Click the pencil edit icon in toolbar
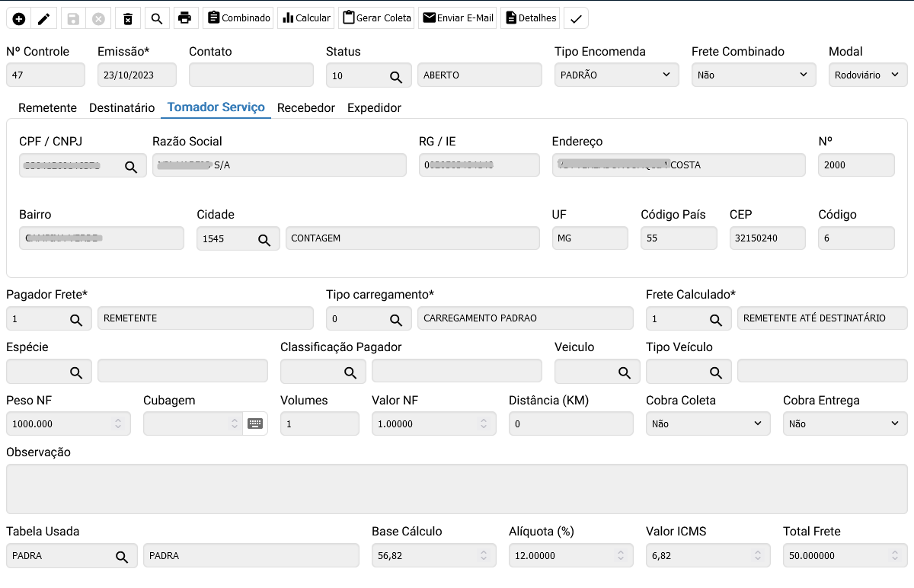 tap(44, 18)
